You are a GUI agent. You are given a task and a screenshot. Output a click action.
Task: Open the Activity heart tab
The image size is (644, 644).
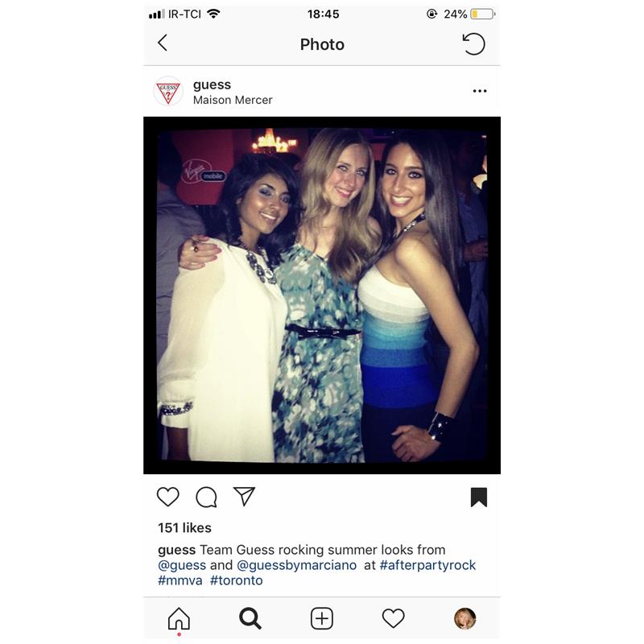coord(393,618)
